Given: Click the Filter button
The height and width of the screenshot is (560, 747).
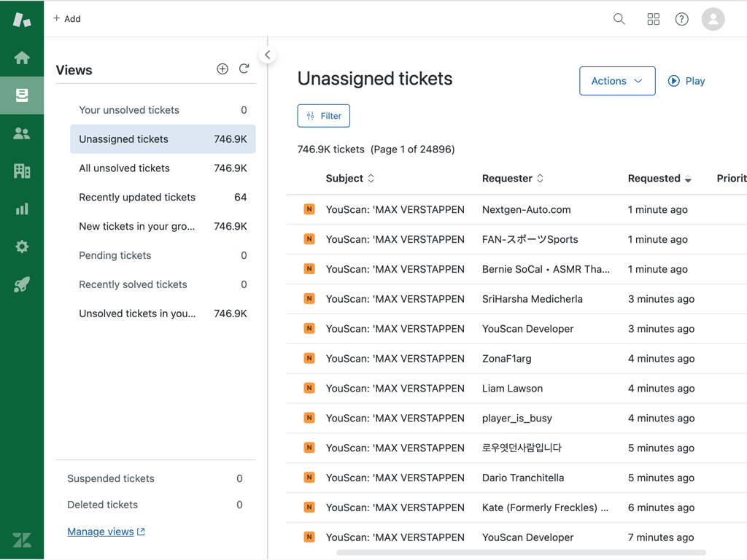Looking at the screenshot, I should point(324,116).
